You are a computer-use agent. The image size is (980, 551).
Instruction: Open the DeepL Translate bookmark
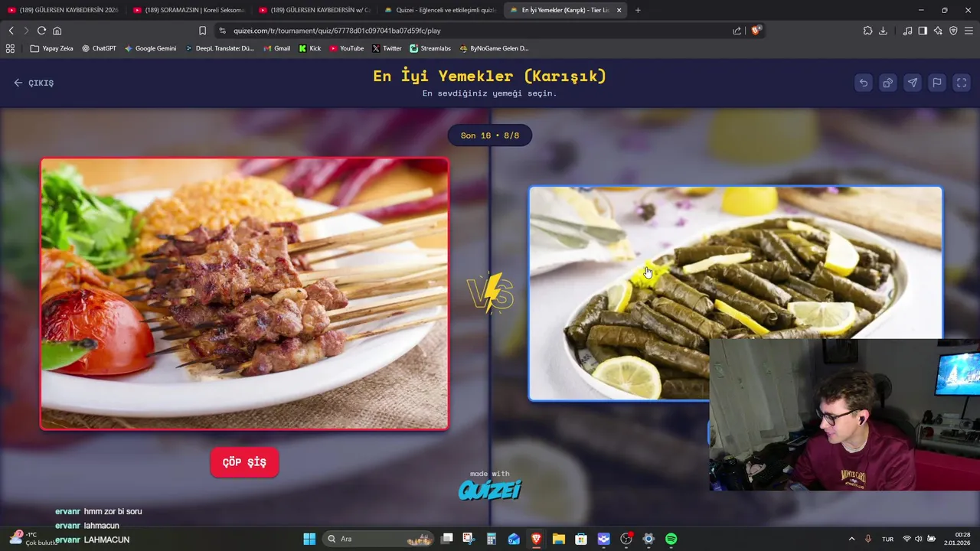[220, 48]
